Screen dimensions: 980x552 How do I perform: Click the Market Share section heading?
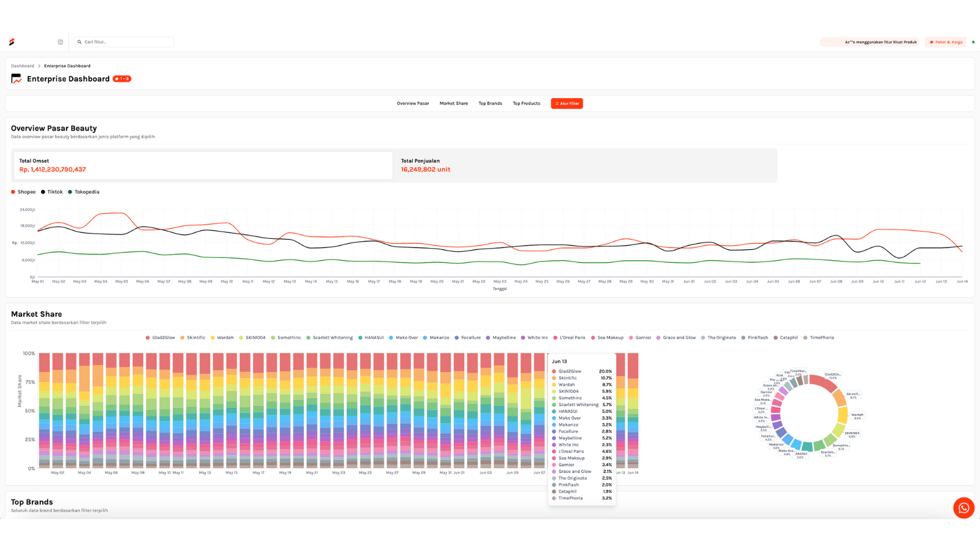pos(36,314)
